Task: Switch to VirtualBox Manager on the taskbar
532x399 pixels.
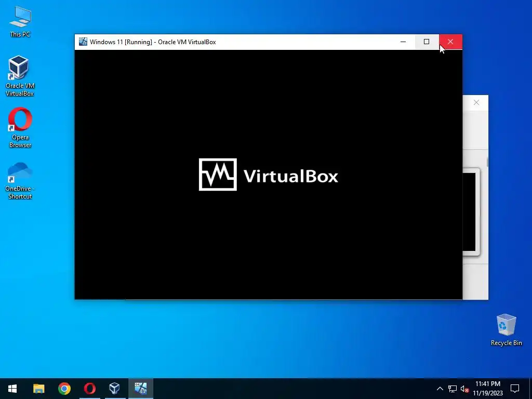Action: click(115, 389)
